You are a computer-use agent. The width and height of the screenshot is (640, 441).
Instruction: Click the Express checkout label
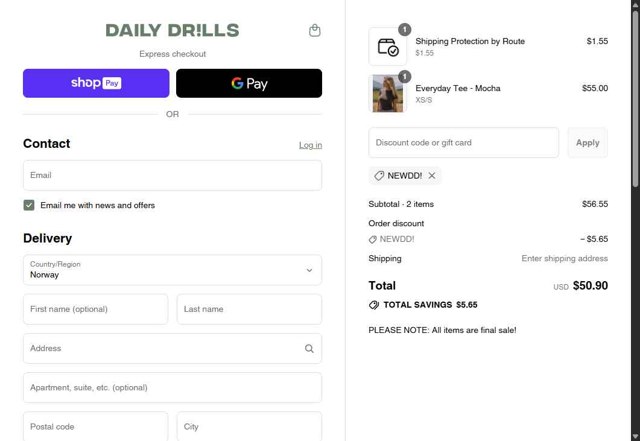(172, 54)
